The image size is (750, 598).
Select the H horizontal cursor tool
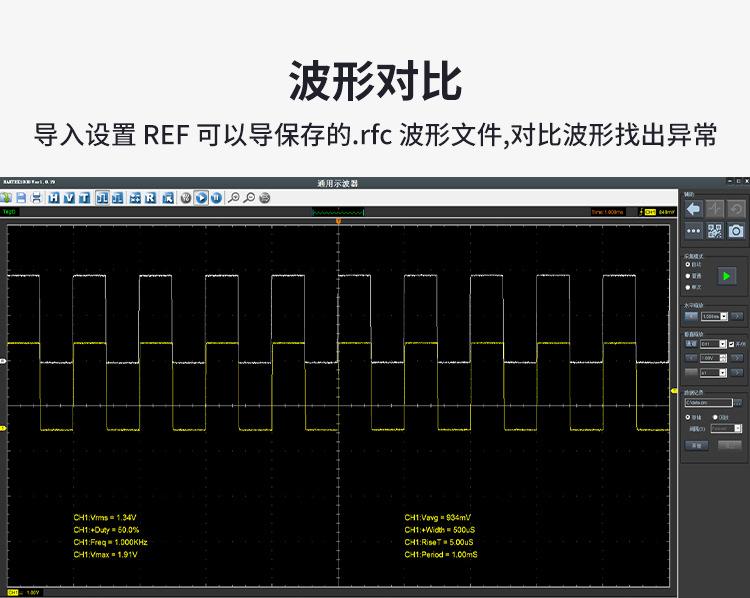click(x=54, y=198)
